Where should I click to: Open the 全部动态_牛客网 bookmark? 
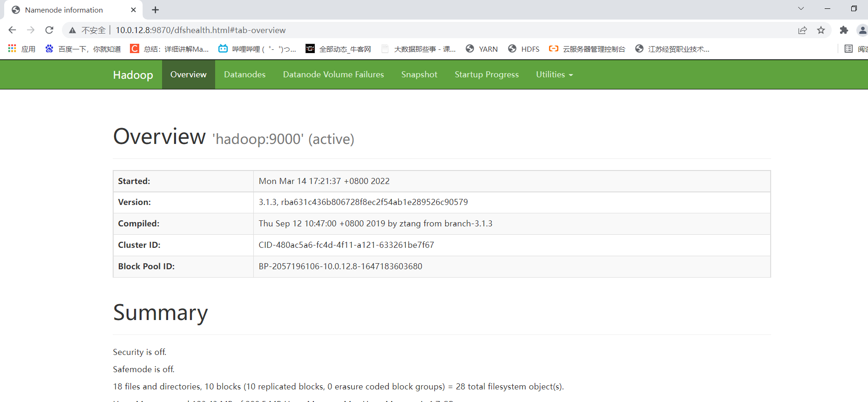[338, 49]
